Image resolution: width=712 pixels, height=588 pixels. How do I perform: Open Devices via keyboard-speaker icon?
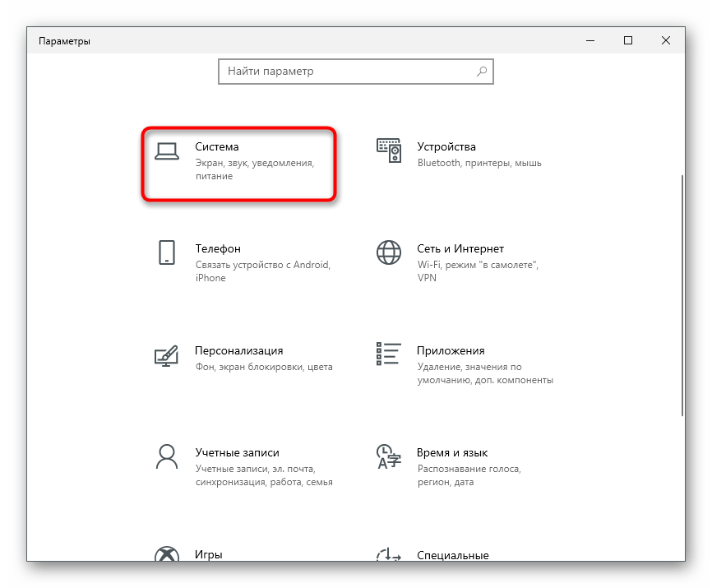(x=389, y=150)
